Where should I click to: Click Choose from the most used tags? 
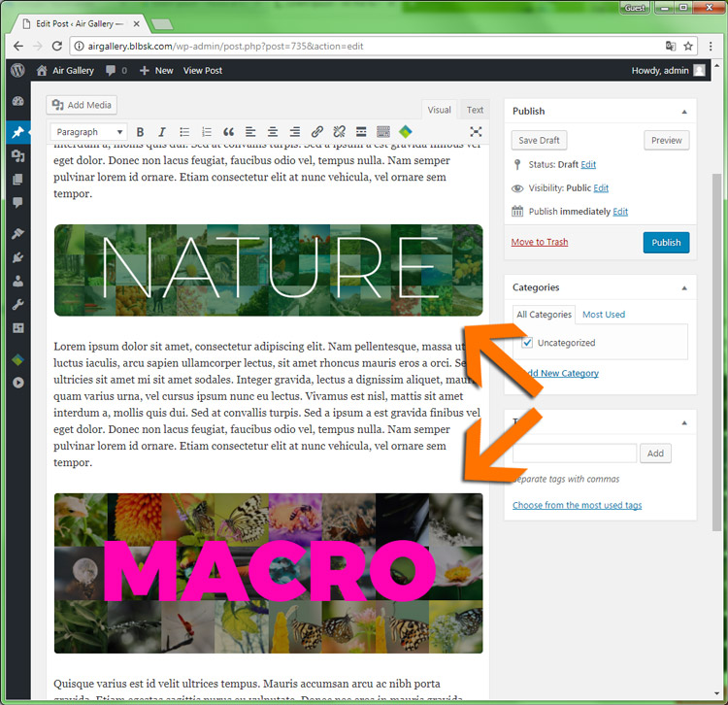578,505
